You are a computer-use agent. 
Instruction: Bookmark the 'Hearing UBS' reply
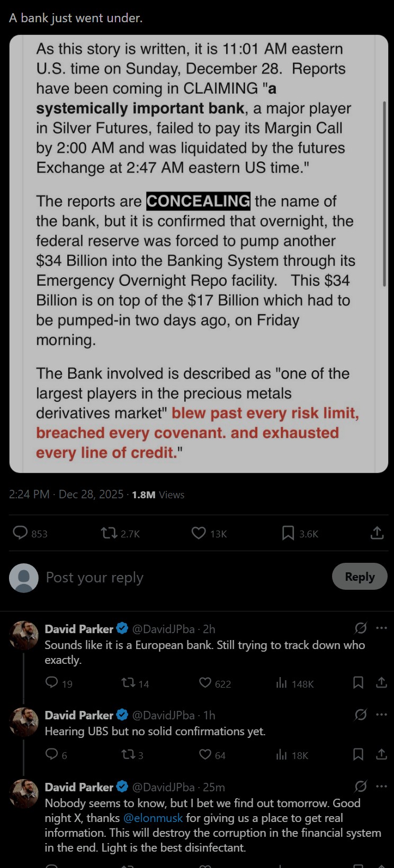[359, 754]
